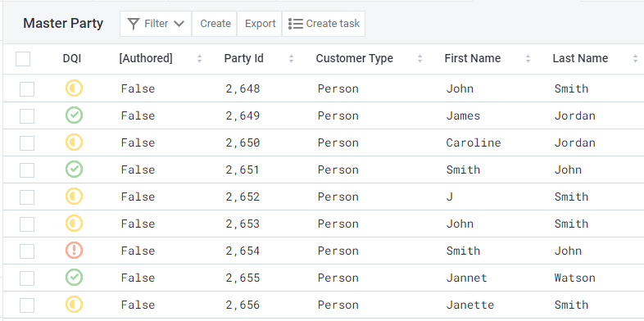Sort by the Party Id column arrows
This screenshot has width=644, height=321.
point(291,59)
